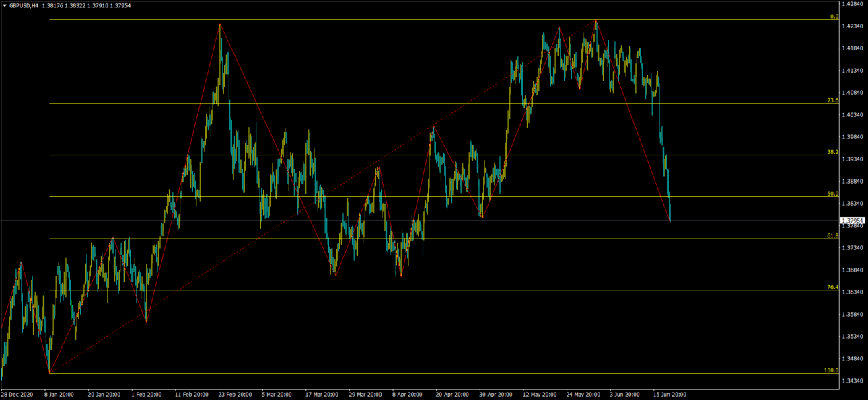
Task: Click the 1.38840 price axis label
Action: (x=853, y=182)
